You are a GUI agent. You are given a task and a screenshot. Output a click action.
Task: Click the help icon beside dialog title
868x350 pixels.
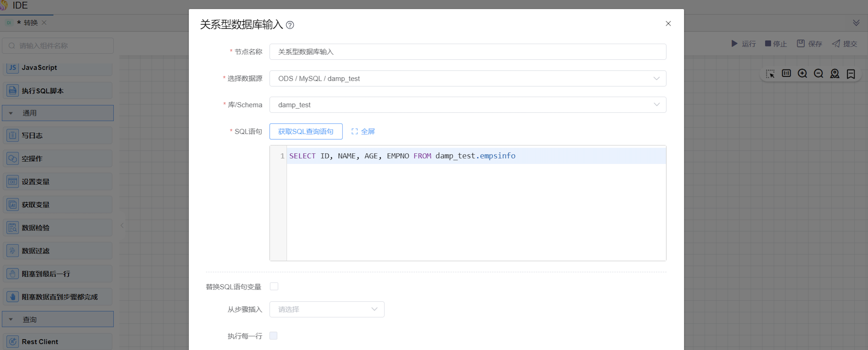(x=290, y=25)
